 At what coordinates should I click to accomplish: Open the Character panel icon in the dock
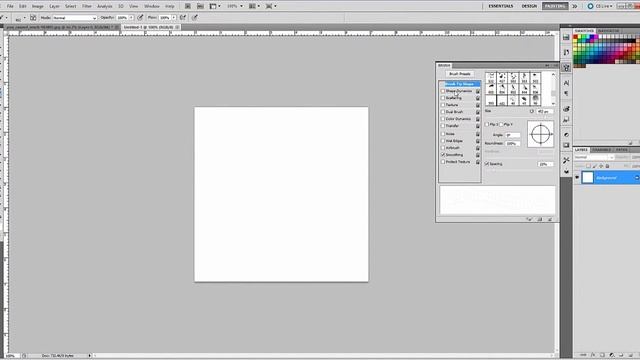click(x=566, y=83)
